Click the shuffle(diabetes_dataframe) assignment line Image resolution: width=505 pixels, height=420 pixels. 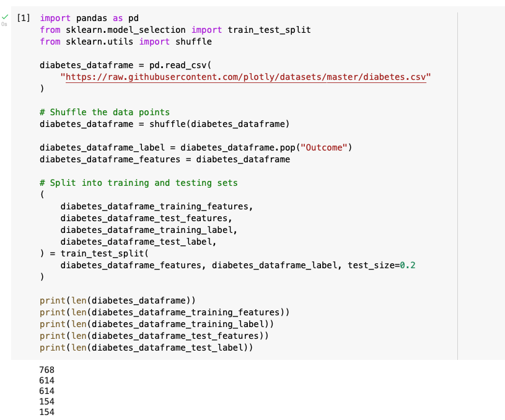pyautogui.click(x=164, y=124)
